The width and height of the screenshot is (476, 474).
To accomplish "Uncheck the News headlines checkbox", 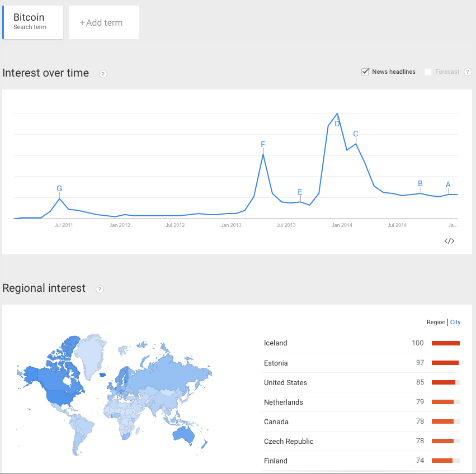I will click(365, 72).
